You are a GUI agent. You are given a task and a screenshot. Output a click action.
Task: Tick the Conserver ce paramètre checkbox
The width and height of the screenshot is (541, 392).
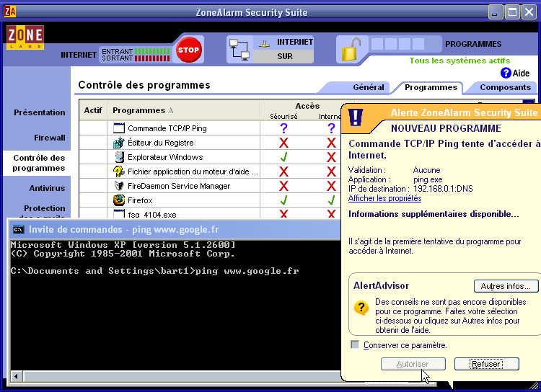(x=355, y=344)
